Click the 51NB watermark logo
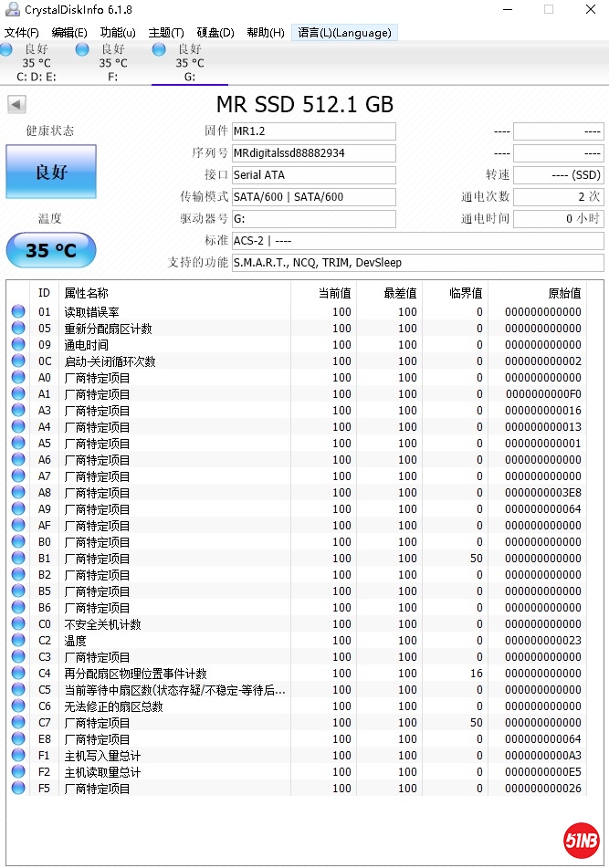 pos(580,840)
